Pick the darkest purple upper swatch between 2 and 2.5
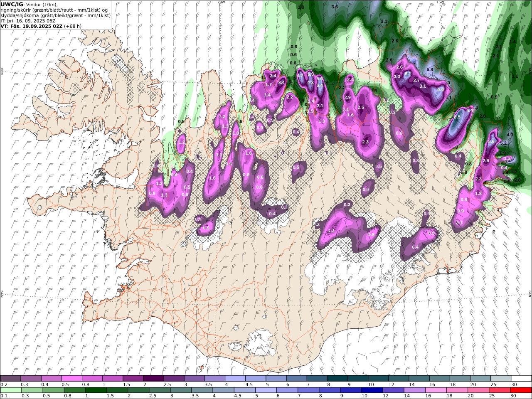532x399 pixels. point(153,379)
